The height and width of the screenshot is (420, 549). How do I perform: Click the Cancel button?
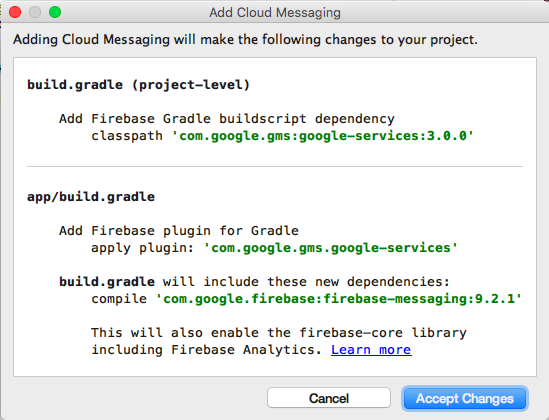pos(329,398)
